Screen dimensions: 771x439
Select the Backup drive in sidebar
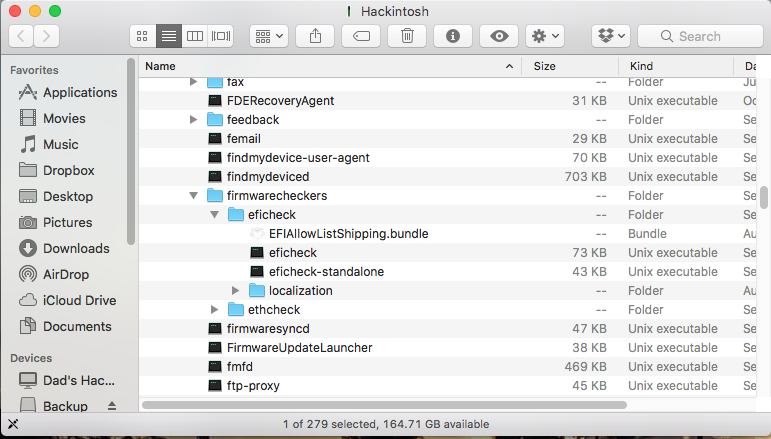(53, 406)
